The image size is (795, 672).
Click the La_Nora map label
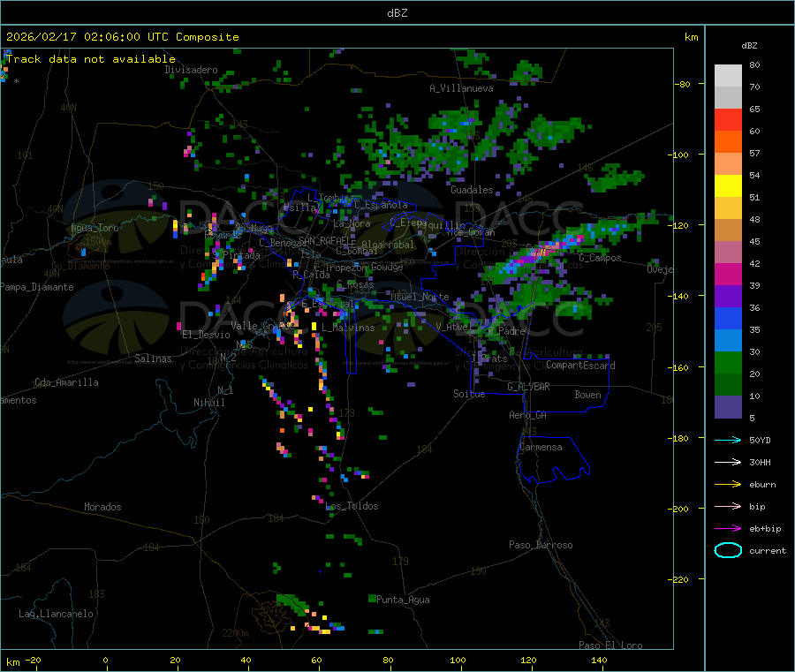[x=352, y=223]
